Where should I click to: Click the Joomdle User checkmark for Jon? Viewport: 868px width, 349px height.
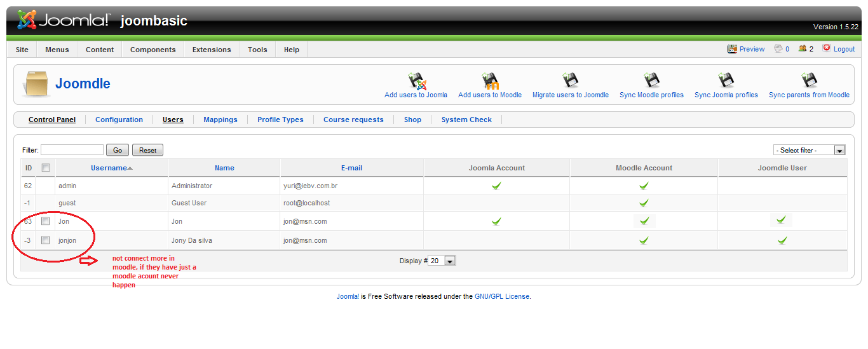click(781, 220)
